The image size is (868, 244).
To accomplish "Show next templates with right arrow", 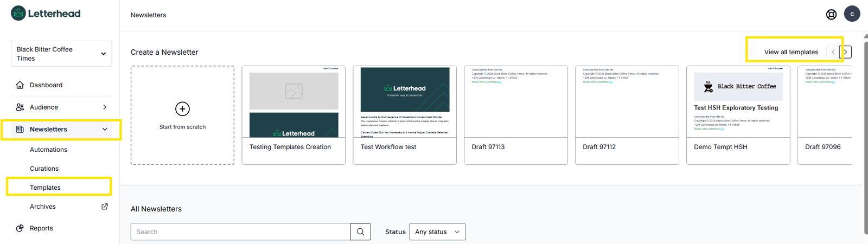I will (845, 52).
